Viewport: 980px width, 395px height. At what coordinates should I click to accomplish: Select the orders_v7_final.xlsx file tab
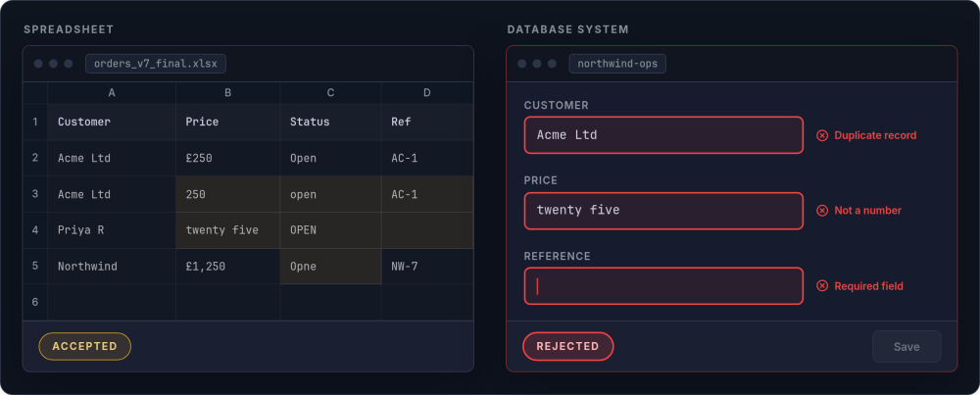pos(156,64)
